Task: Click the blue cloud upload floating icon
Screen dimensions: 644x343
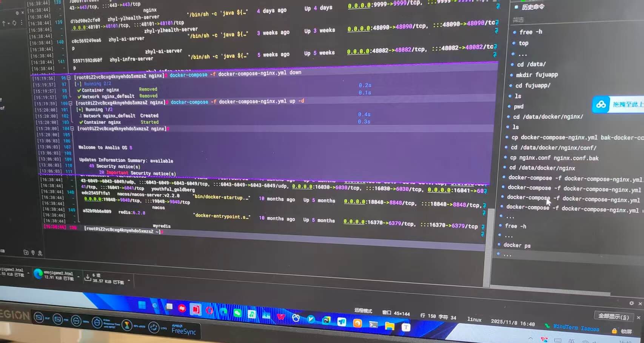Action: (601, 105)
